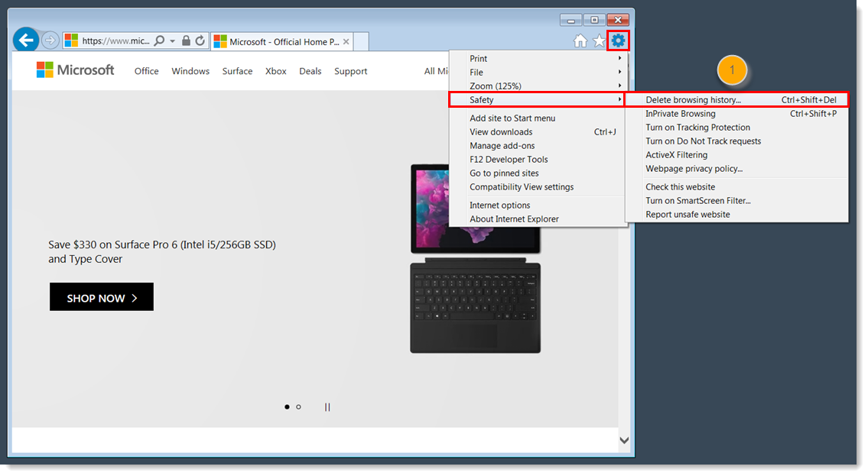This screenshot has width=868, height=476.
Task: Open the Home page icon
Action: [x=580, y=41]
